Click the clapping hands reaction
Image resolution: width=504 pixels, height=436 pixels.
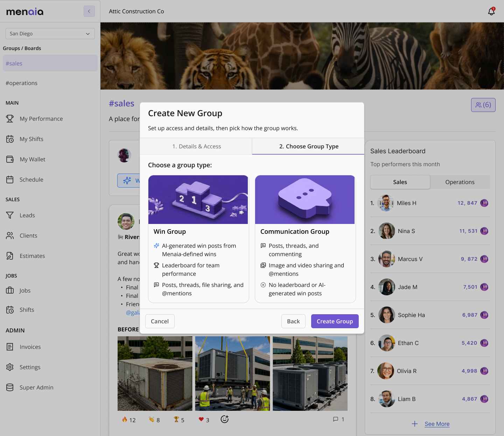(x=154, y=420)
